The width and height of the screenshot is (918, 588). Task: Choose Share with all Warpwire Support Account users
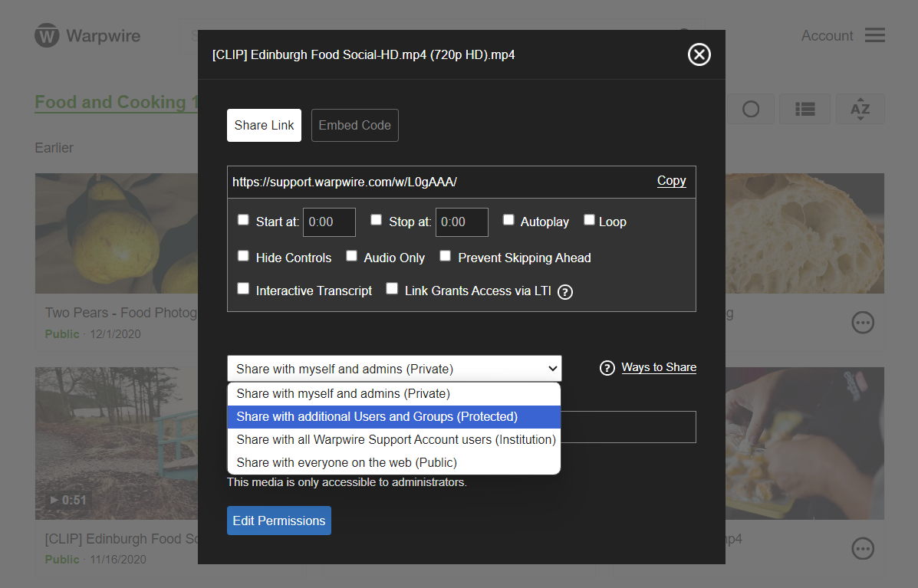394,439
